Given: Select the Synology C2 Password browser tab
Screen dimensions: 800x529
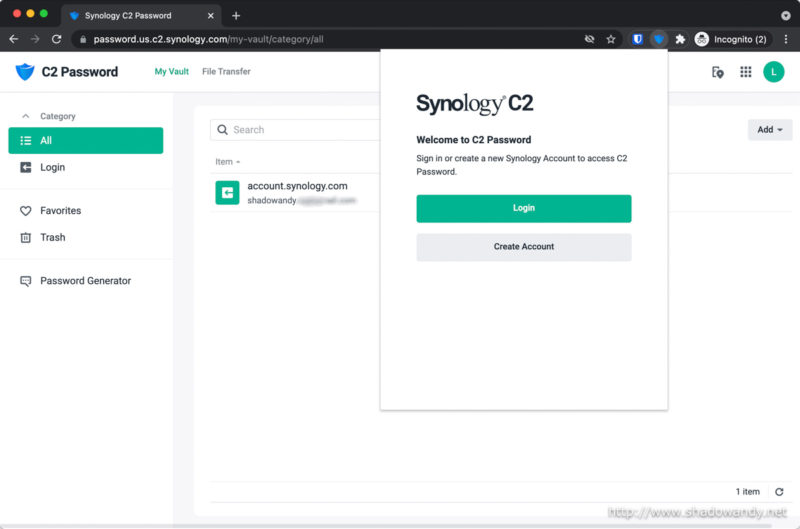Looking at the screenshot, I should pos(141,16).
